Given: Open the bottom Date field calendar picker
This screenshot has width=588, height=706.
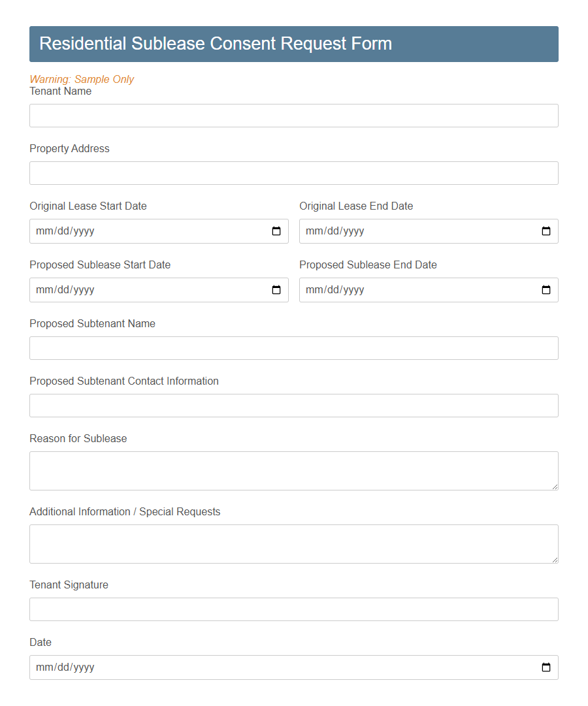Looking at the screenshot, I should coord(546,667).
